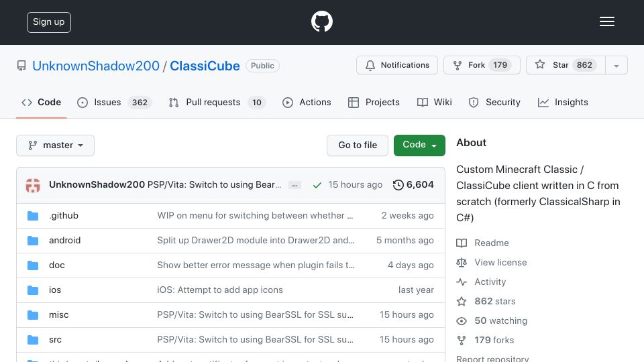
Task: Open the Actions tab
Action: (x=307, y=102)
